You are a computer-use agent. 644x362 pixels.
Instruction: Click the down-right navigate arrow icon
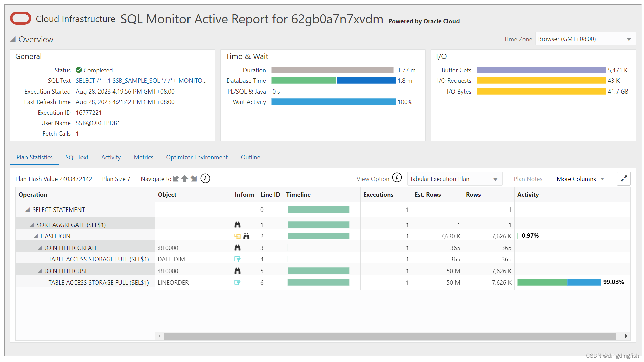point(194,179)
